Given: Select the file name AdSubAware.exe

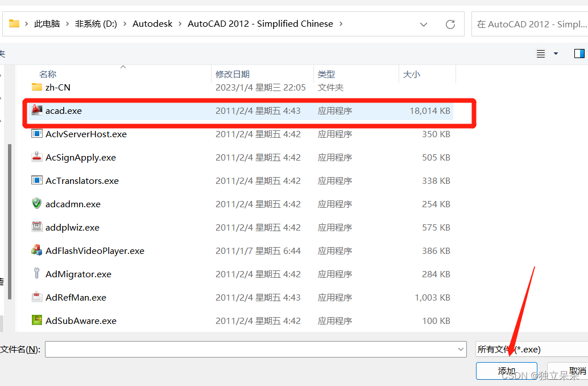Looking at the screenshot, I should tap(81, 321).
